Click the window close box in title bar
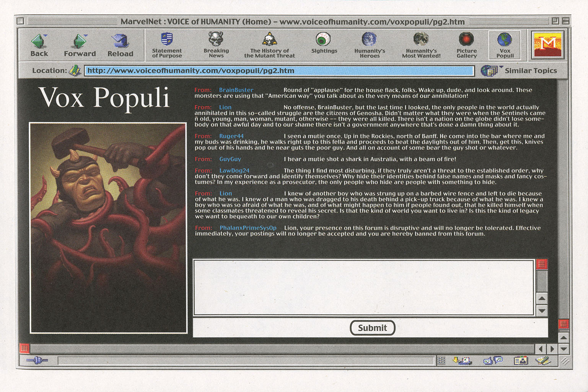The image size is (588, 392). (21, 21)
